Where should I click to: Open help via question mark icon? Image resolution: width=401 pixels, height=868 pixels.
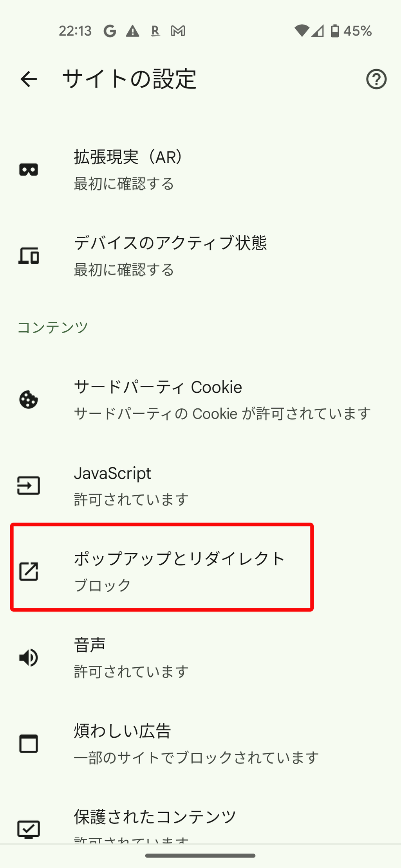[x=376, y=79]
